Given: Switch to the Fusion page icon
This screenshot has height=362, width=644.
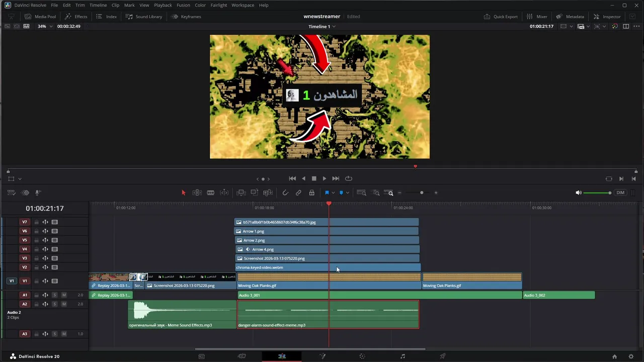Looking at the screenshot, I should (x=322, y=356).
